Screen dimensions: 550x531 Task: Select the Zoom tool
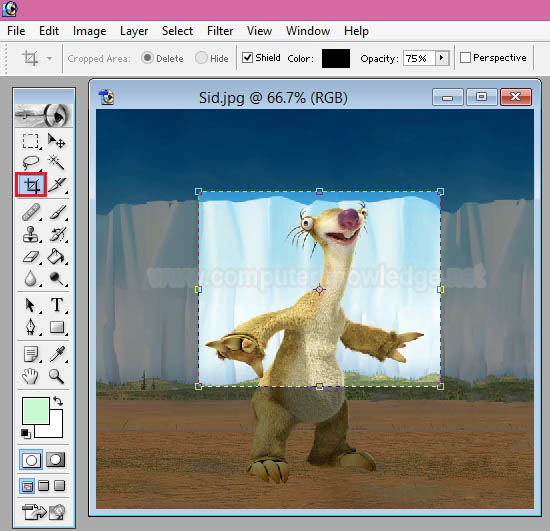pos(57,376)
